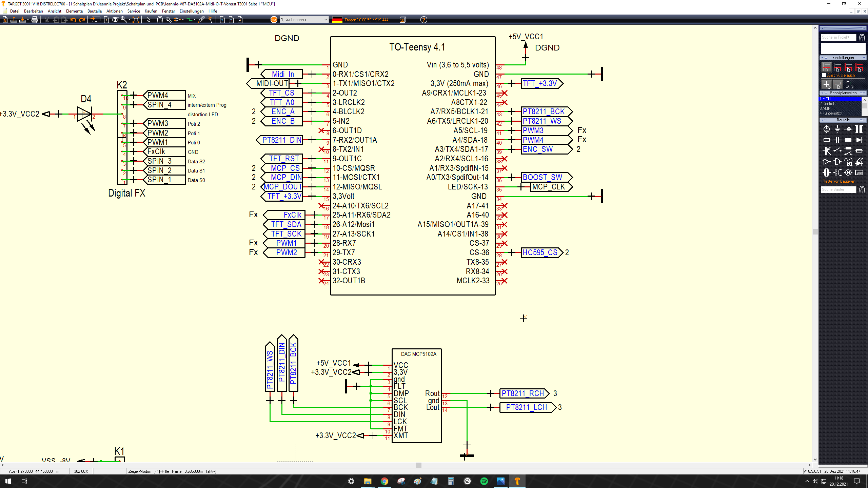
Task: Open the green wire tool dropdown arrow
Action: click(x=195, y=20)
